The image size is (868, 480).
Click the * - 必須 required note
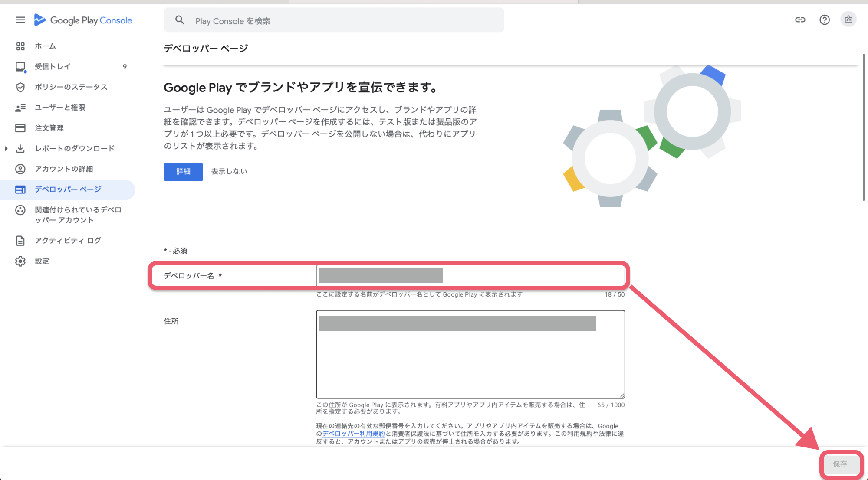[x=175, y=251]
